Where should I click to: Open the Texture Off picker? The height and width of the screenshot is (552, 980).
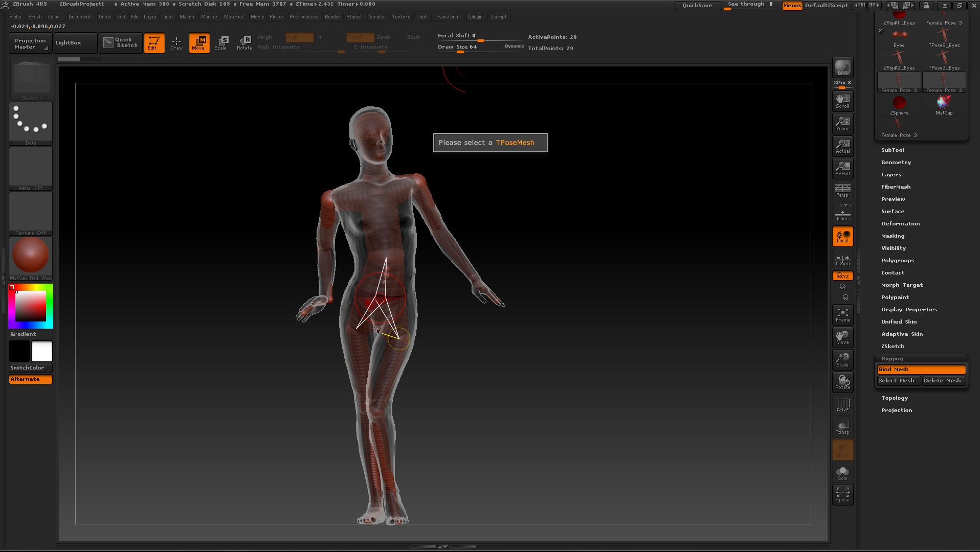coord(31,214)
